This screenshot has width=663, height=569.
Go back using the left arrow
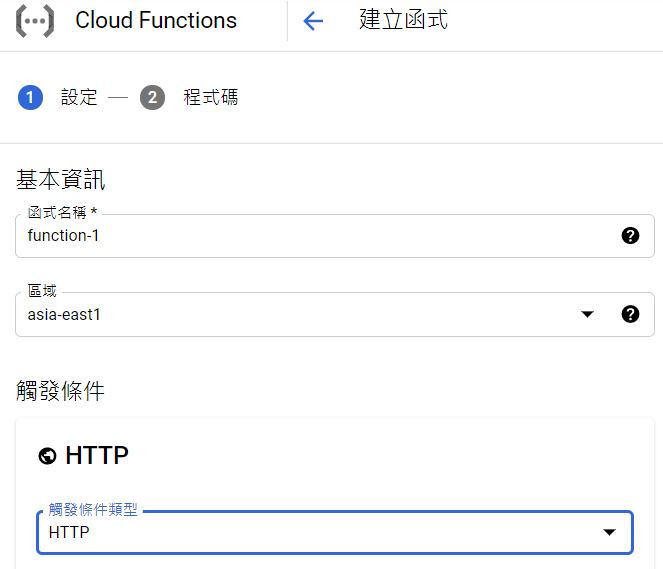(313, 21)
